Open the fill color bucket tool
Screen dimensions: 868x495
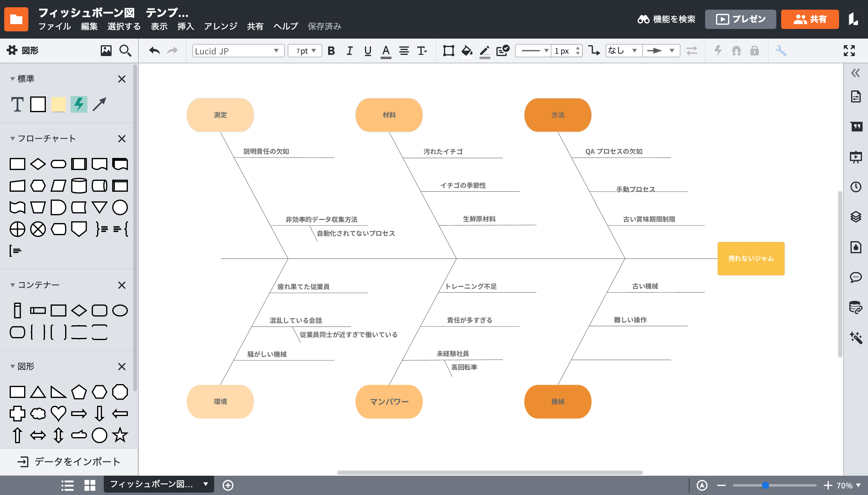(466, 51)
